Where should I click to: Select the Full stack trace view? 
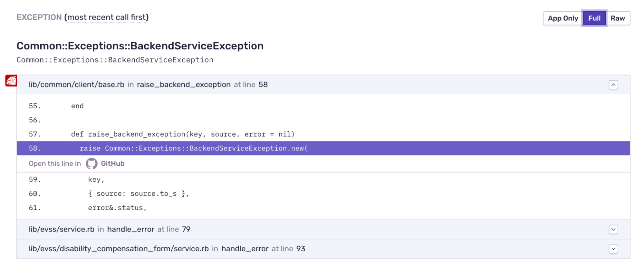pyautogui.click(x=594, y=18)
